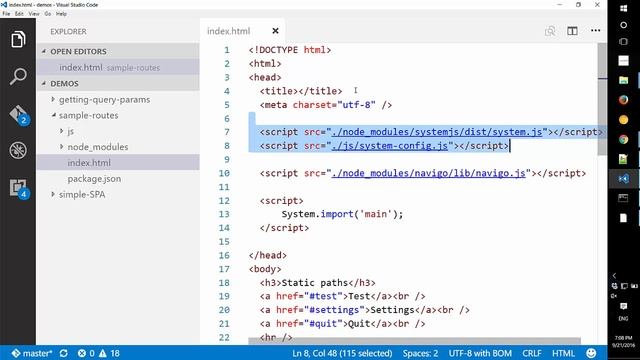
Task: Open Task View on the taskbar
Action: pos(623,42)
